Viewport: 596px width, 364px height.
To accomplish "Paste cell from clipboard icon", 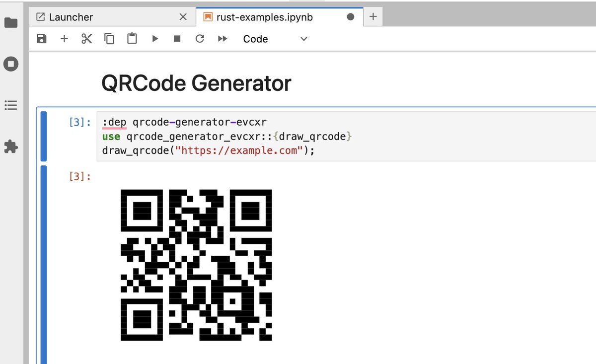I will [x=132, y=39].
